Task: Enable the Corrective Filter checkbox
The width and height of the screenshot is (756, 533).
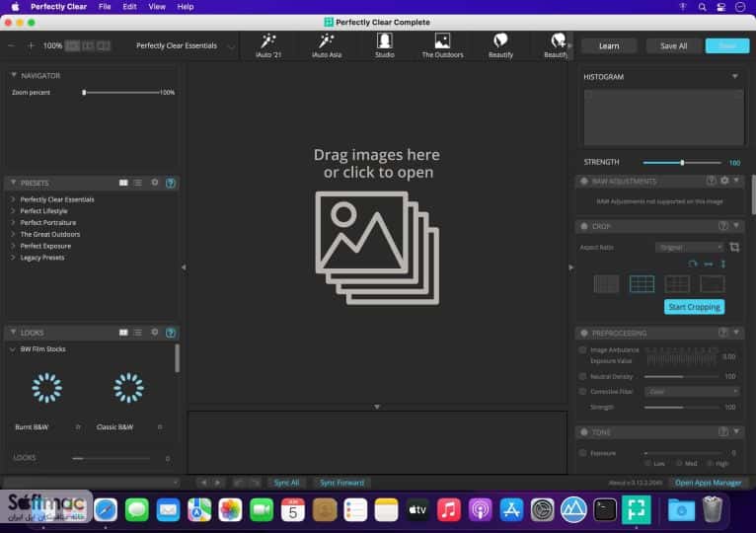Action: [583, 391]
